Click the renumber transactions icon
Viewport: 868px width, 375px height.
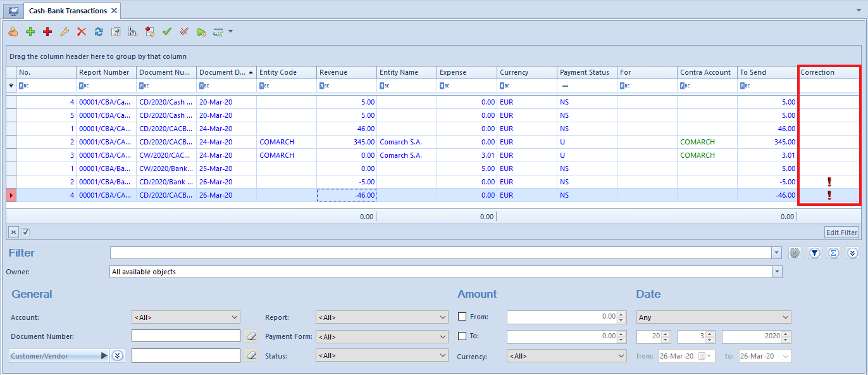point(133,32)
